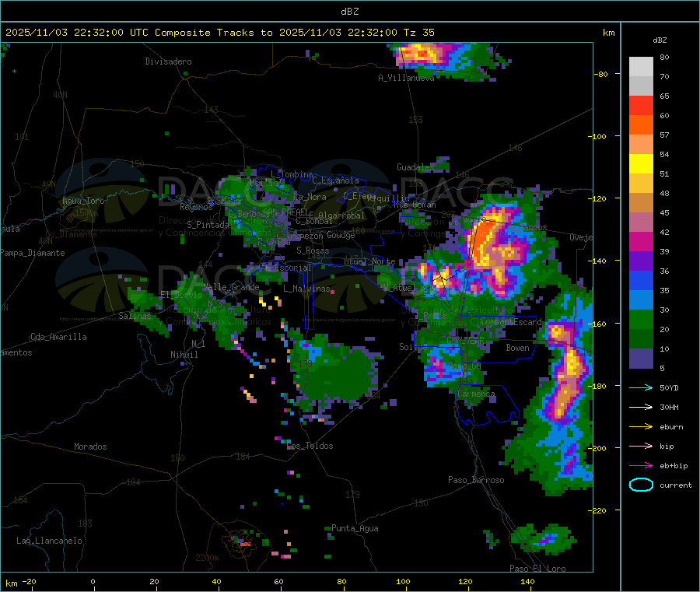Click the 50YD cyan arrow legend icon
The image size is (700, 592).
(641, 387)
